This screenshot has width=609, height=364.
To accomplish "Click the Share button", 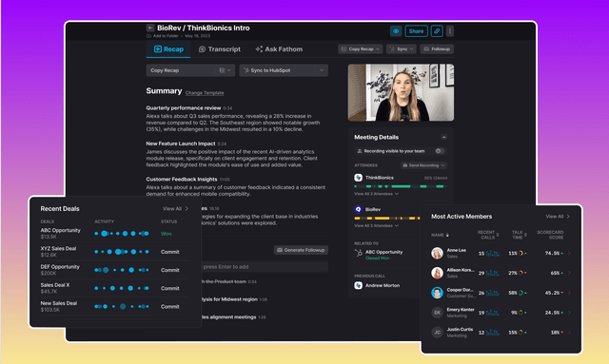I will click(416, 31).
